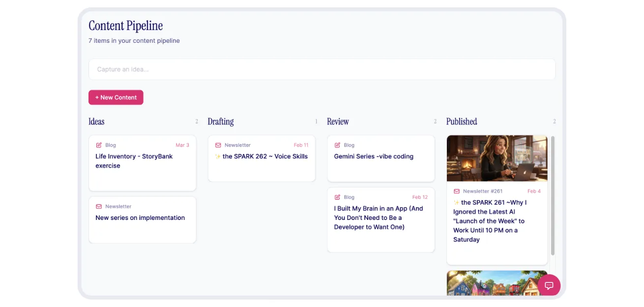Screen dimensions: 644x307
Task: Select the envelope icon on the SPARK 262 card
Action: (218, 145)
